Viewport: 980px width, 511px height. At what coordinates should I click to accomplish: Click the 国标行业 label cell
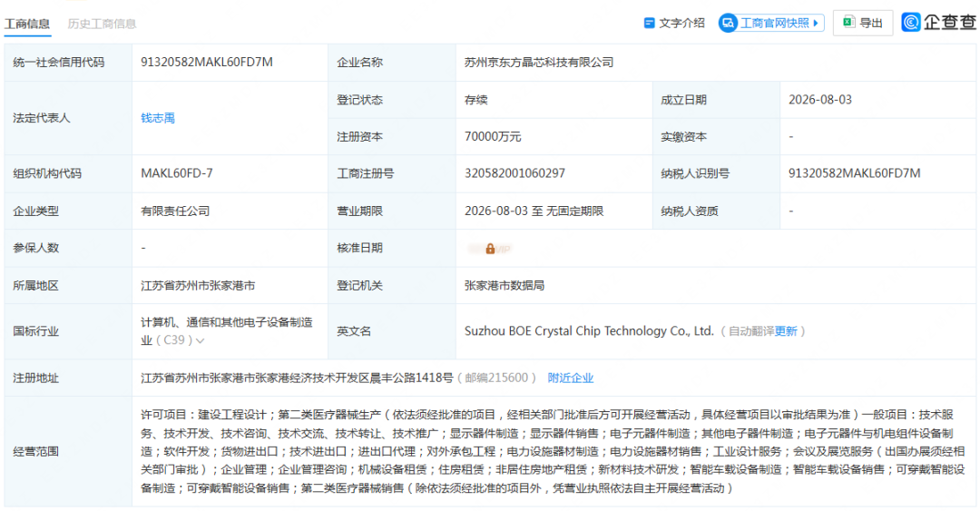(68, 331)
